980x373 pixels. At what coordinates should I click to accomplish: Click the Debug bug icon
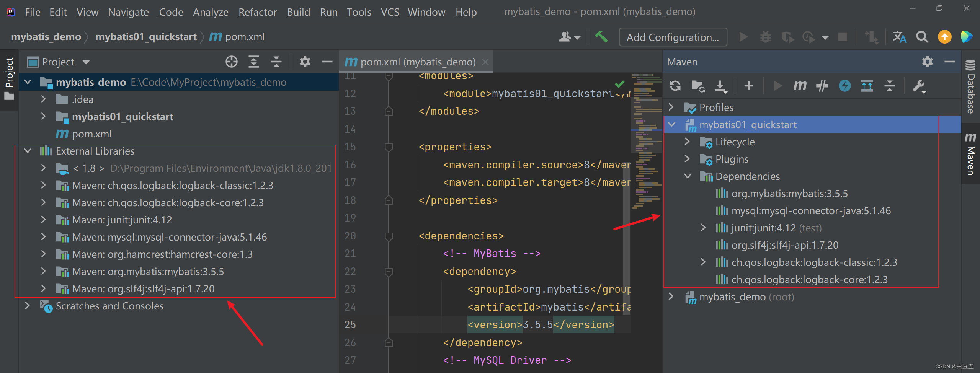[x=766, y=37]
